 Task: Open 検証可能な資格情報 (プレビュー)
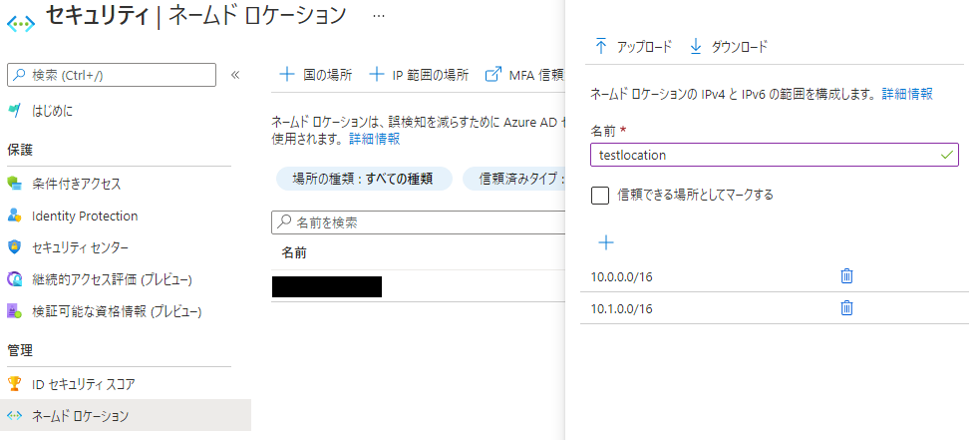click(x=117, y=311)
